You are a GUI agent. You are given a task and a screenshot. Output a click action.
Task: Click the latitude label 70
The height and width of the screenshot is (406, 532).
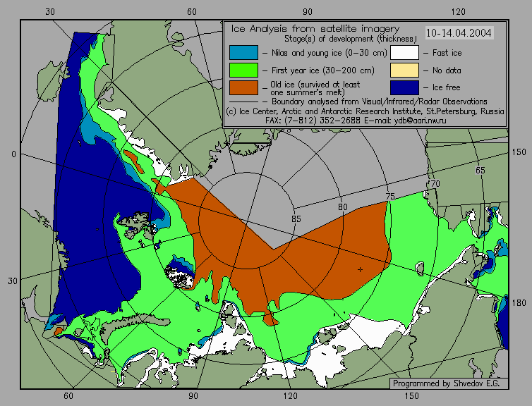pyautogui.click(x=435, y=184)
